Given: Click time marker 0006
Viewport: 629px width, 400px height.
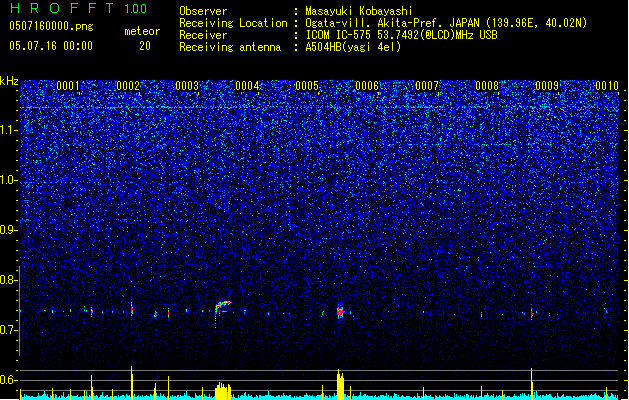Looking at the screenshot, I should pyautogui.click(x=367, y=85).
